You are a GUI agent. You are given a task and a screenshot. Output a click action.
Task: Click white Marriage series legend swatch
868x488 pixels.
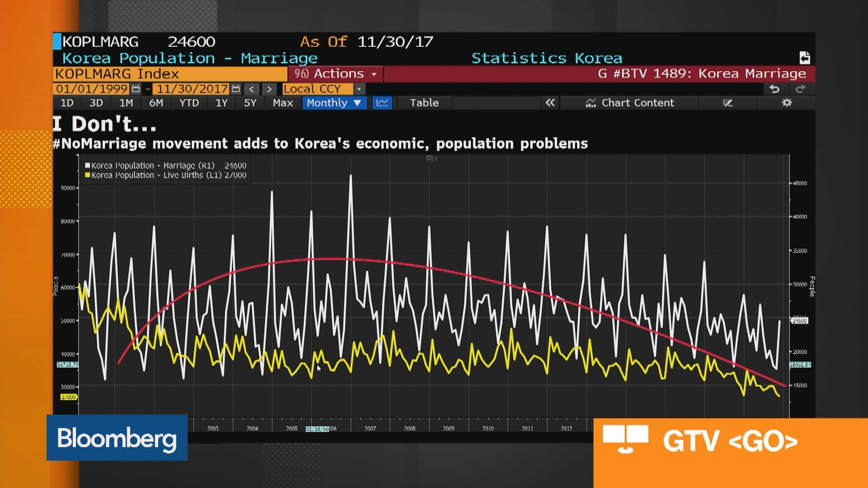[x=88, y=165]
